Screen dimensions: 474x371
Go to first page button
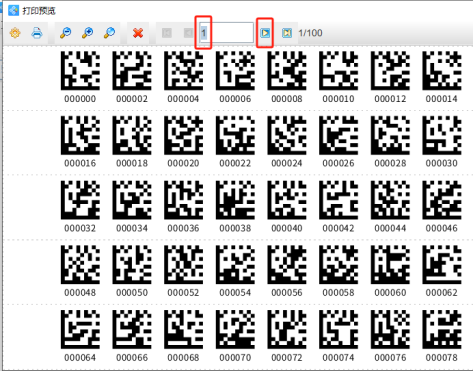167,33
